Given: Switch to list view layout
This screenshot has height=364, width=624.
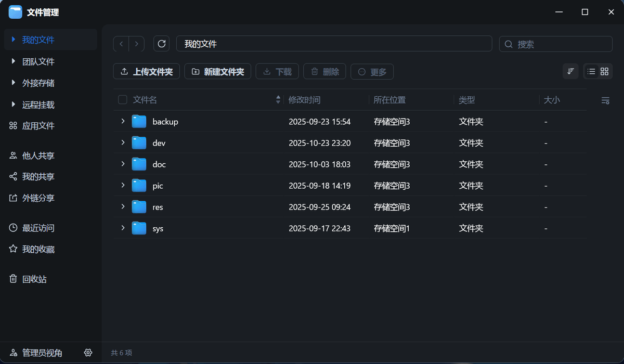Looking at the screenshot, I should coord(591,71).
